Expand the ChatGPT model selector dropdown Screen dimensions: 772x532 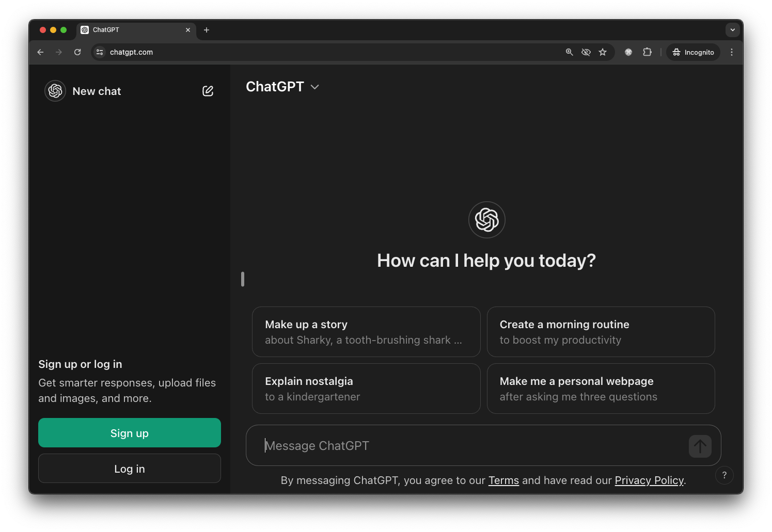282,87
